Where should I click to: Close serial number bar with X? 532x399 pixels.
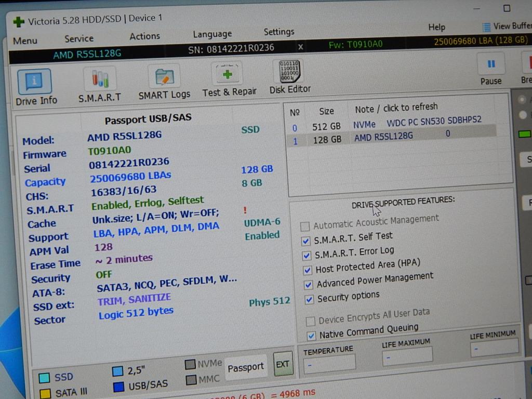click(x=300, y=47)
